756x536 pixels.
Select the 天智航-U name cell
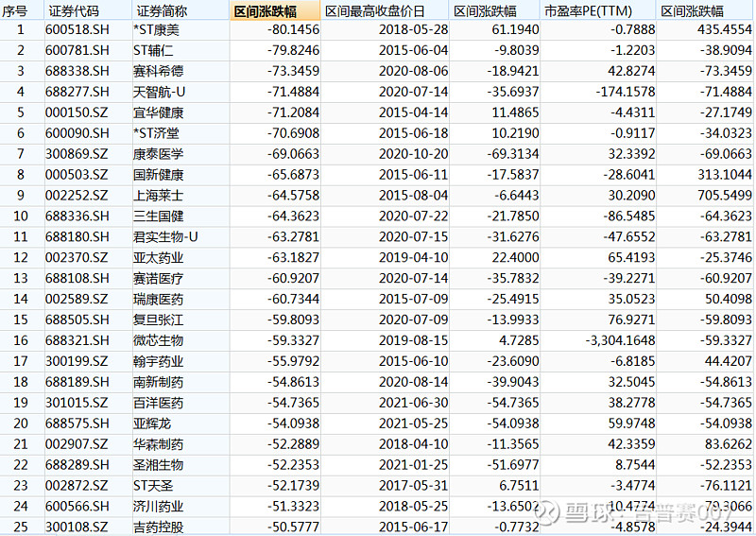(x=159, y=92)
